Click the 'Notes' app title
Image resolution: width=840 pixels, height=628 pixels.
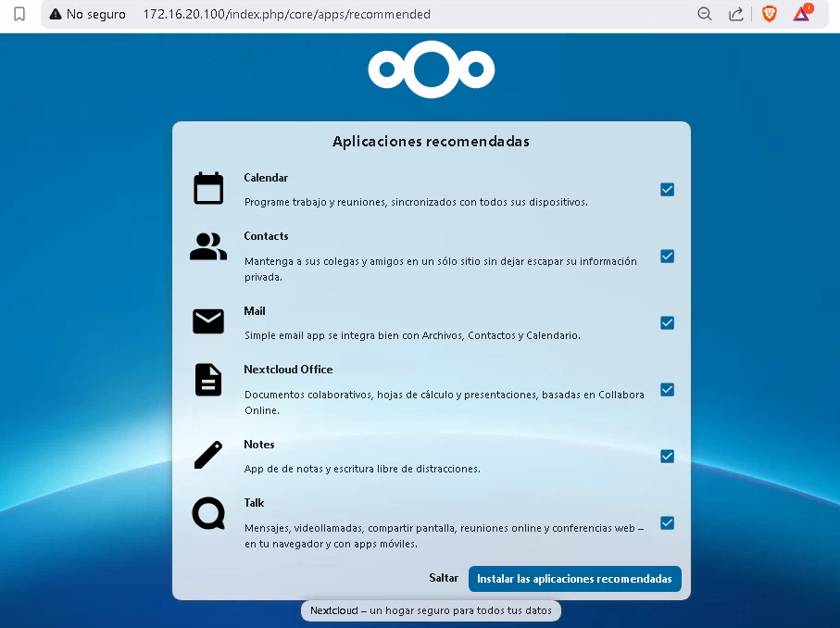pos(259,445)
